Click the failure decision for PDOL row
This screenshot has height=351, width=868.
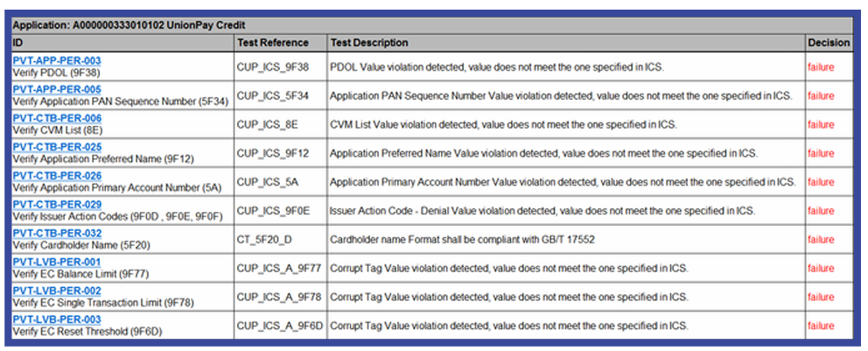click(821, 67)
